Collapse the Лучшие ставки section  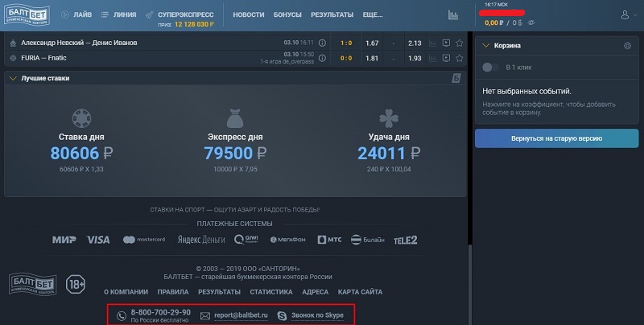pyautogui.click(x=11, y=78)
